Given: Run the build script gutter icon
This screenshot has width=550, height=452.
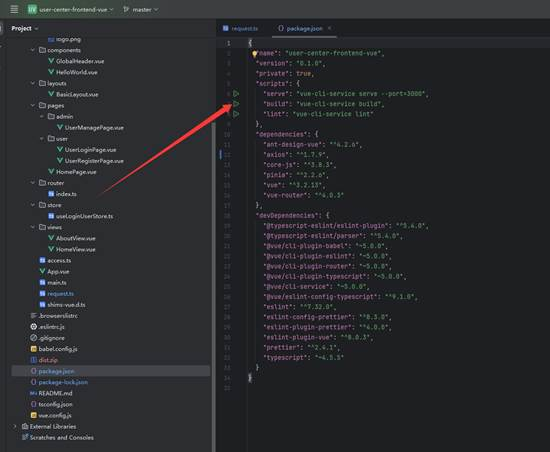Looking at the screenshot, I should pyautogui.click(x=236, y=104).
